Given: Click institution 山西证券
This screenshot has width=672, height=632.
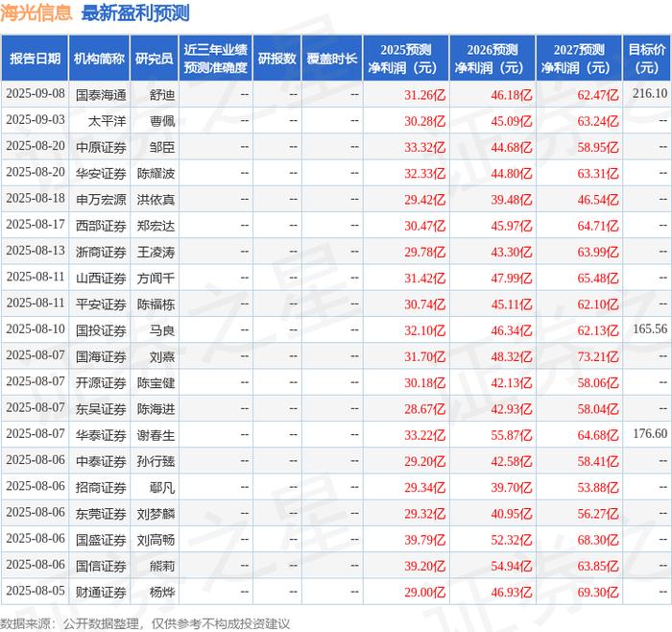Looking at the screenshot, I should tap(101, 278).
